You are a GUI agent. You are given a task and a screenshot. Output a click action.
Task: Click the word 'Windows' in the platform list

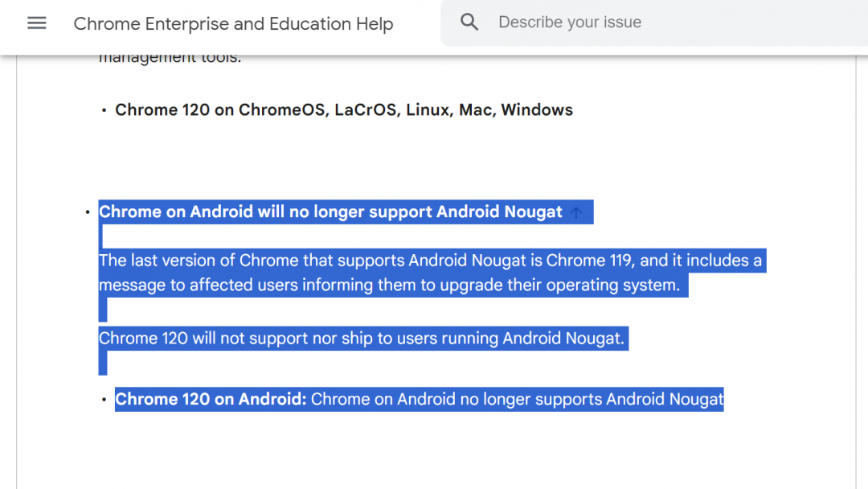pos(537,110)
